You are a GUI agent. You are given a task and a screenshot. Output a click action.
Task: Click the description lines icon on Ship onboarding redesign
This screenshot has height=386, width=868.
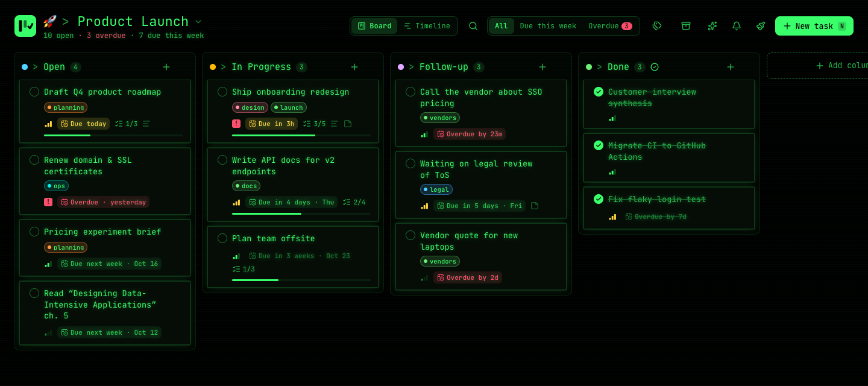pyautogui.click(x=335, y=124)
